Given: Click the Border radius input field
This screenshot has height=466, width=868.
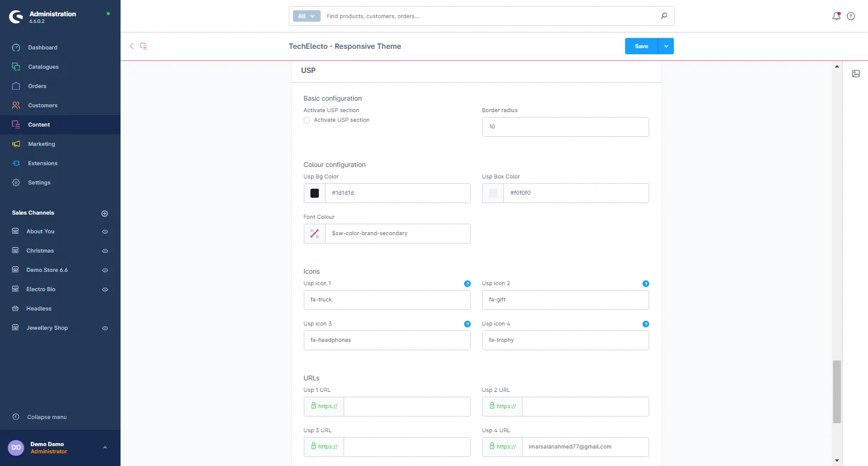Looking at the screenshot, I should pos(565,127).
